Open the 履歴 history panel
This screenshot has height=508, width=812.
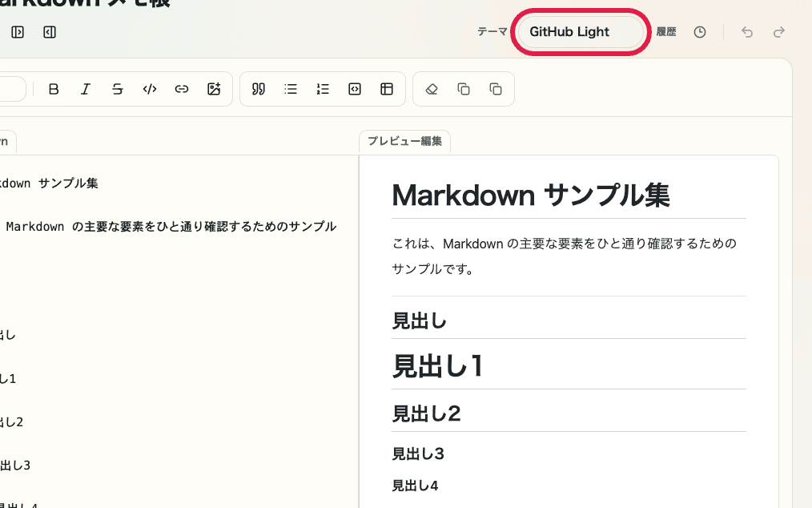coord(666,32)
